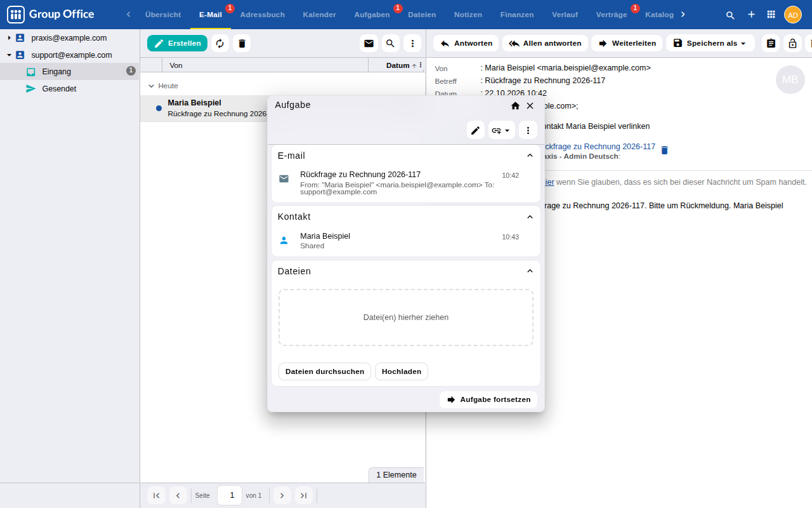
Task: Switch to the Kalender tab
Action: click(x=320, y=15)
